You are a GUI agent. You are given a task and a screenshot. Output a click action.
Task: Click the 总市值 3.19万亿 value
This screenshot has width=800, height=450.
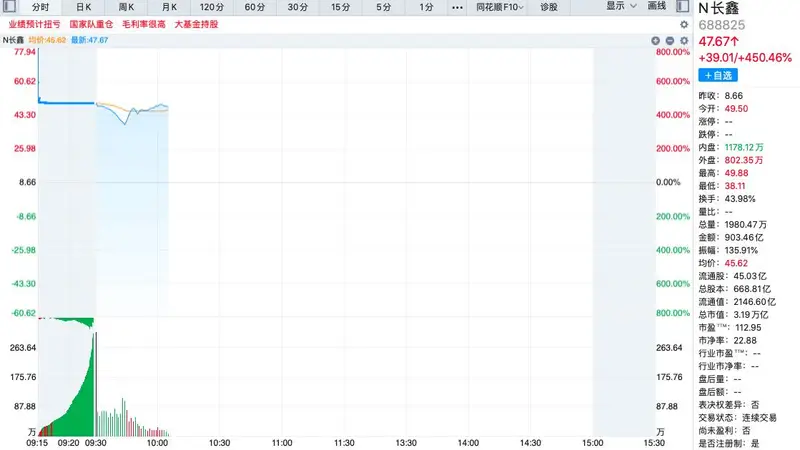coord(751,315)
